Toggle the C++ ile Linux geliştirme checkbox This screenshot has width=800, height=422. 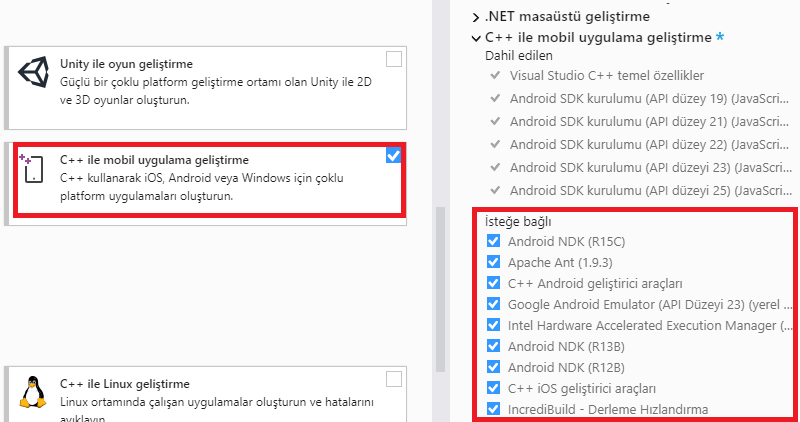click(x=393, y=379)
